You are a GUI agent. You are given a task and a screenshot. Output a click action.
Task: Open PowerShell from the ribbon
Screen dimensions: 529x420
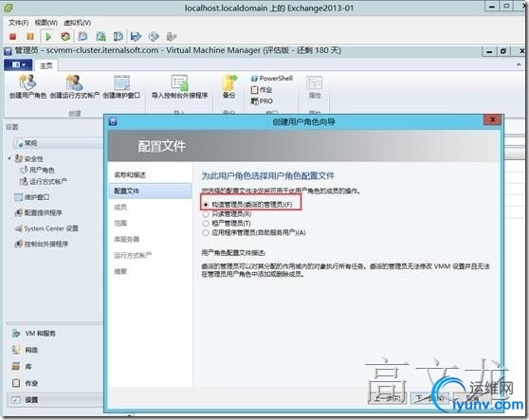point(271,79)
